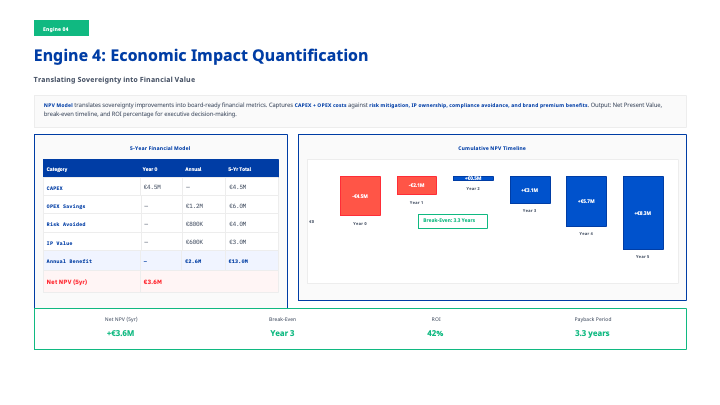Select the ROI 42% metric
The width and height of the screenshot is (720, 405).
(x=435, y=328)
